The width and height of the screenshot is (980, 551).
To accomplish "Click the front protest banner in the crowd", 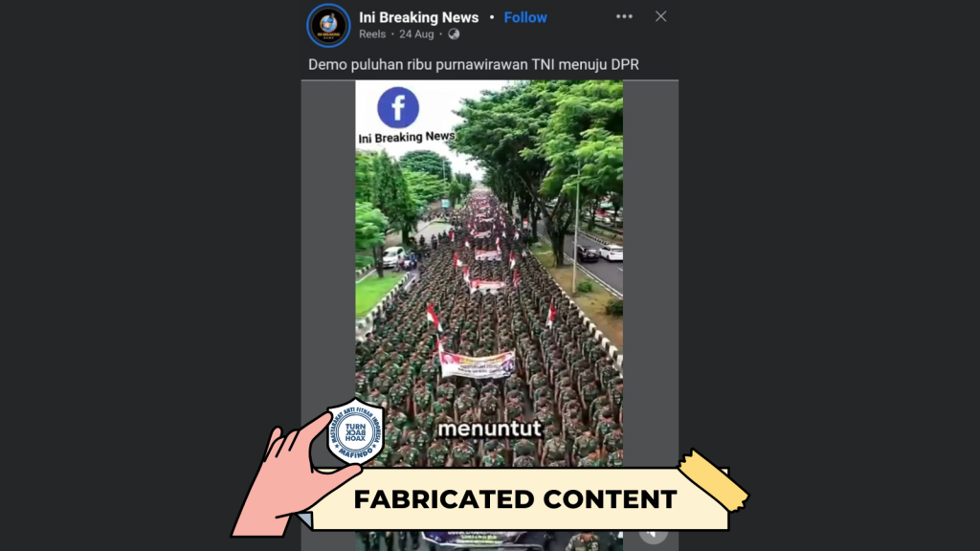I will click(x=478, y=364).
